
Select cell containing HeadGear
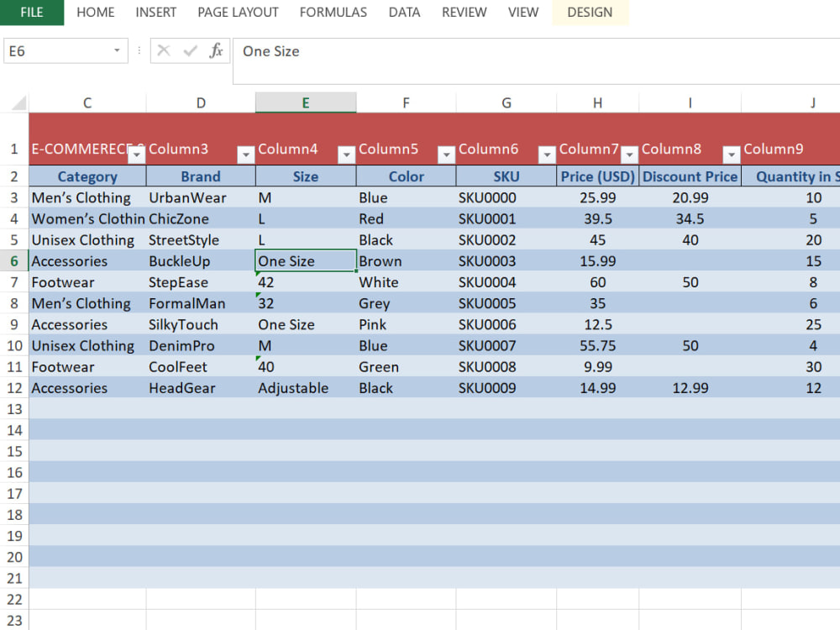201,388
